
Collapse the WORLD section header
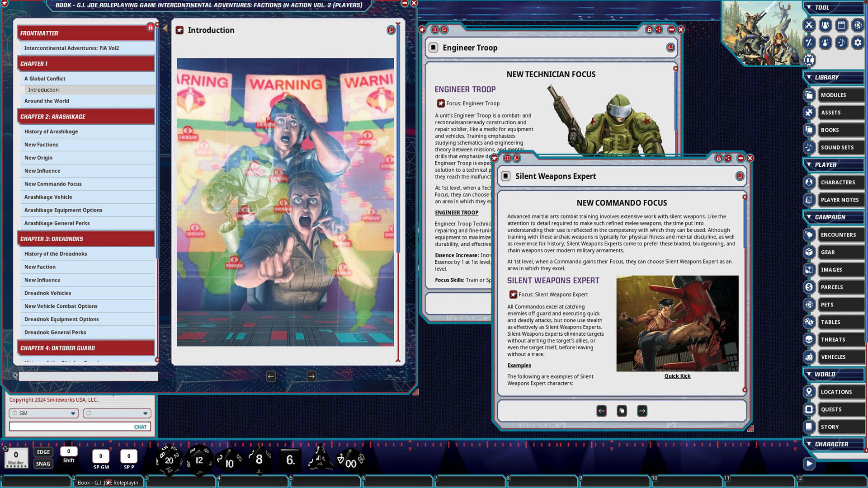[809, 374]
